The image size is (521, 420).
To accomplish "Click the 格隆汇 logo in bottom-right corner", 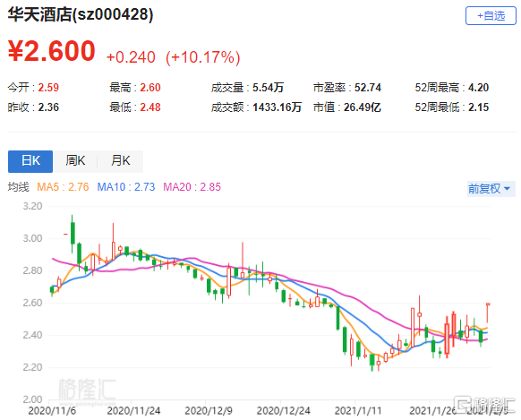I will [x=485, y=404].
